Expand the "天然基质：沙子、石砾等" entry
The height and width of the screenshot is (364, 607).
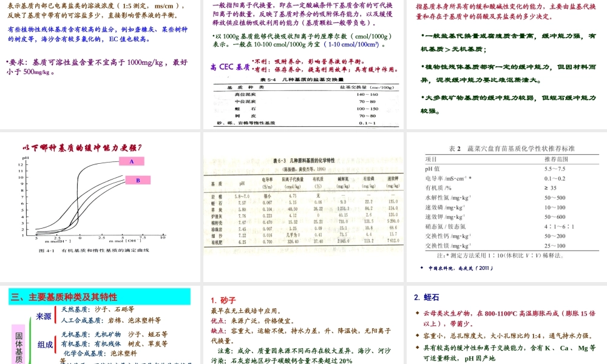(x=97, y=309)
